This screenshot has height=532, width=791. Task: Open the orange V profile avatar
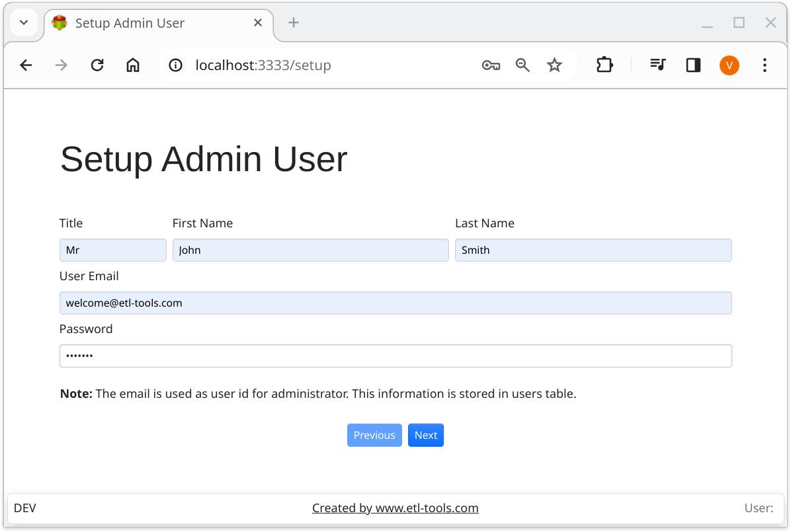[729, 65]
